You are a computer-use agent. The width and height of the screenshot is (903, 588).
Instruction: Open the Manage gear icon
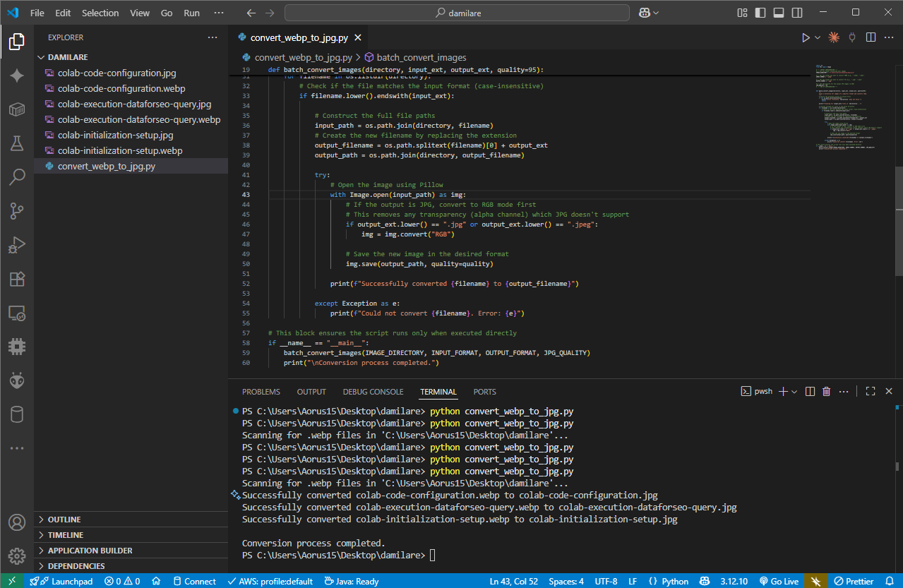pos(17,556)
